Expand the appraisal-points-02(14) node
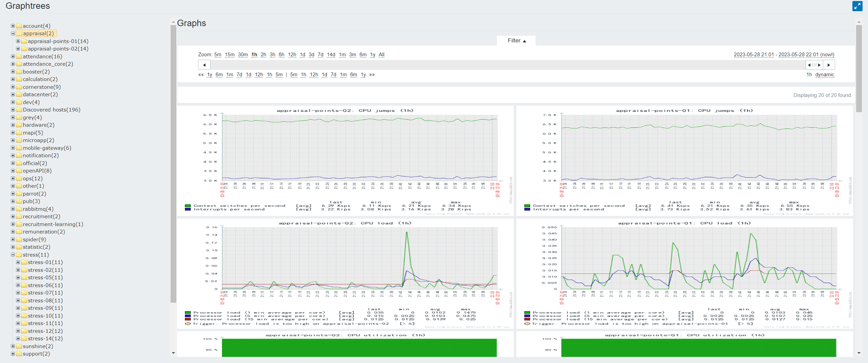 (18, 48)
